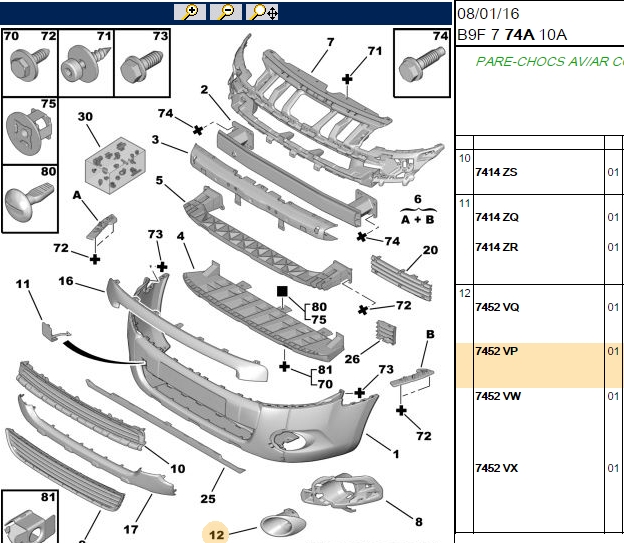
Task: Click callout number 20 beside the grille
Action: [x=430, y=250]
